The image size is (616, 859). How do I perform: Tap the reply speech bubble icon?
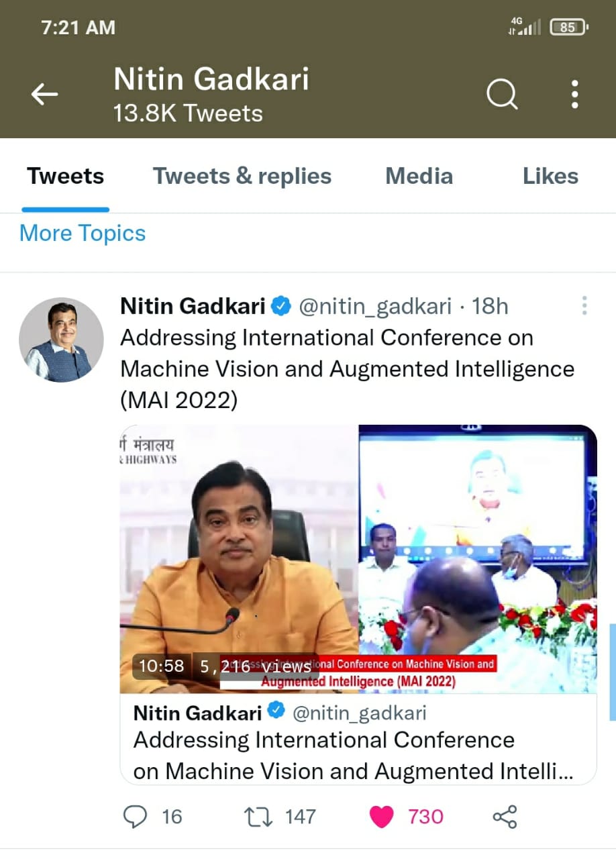pos(136,817)
